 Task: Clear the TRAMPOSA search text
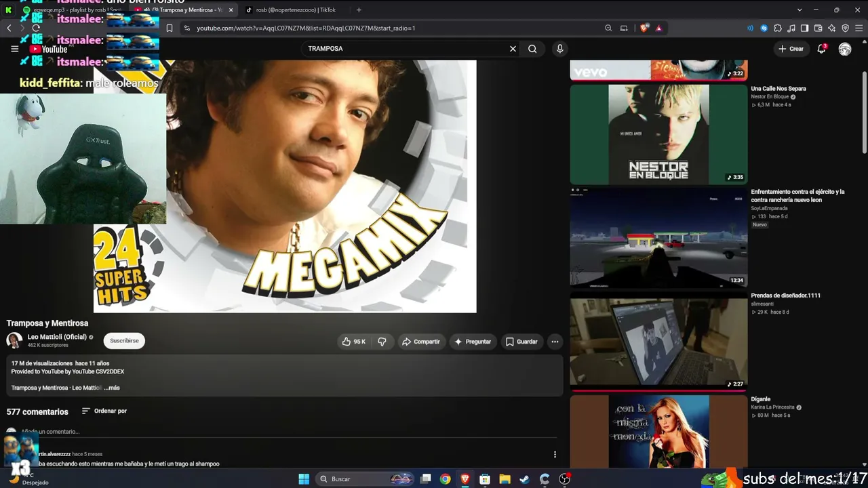(513, 49)
